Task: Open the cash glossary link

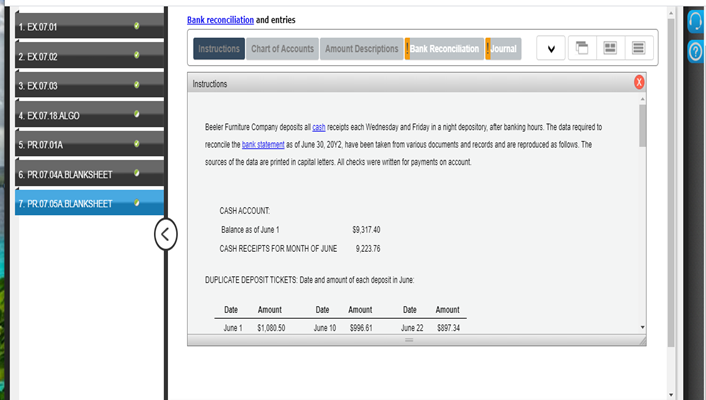Action: pyautogui.click(x=319, y=127)
